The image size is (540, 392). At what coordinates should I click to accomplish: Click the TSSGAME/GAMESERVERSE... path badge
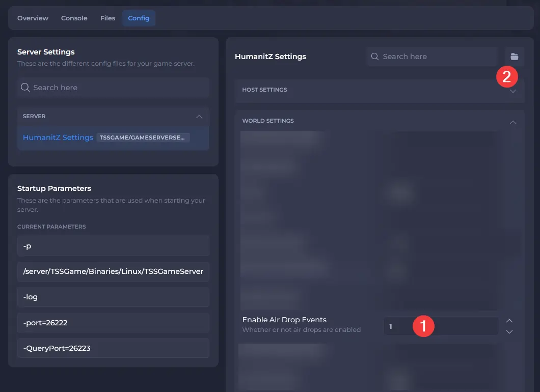click(x=143, y=137)
